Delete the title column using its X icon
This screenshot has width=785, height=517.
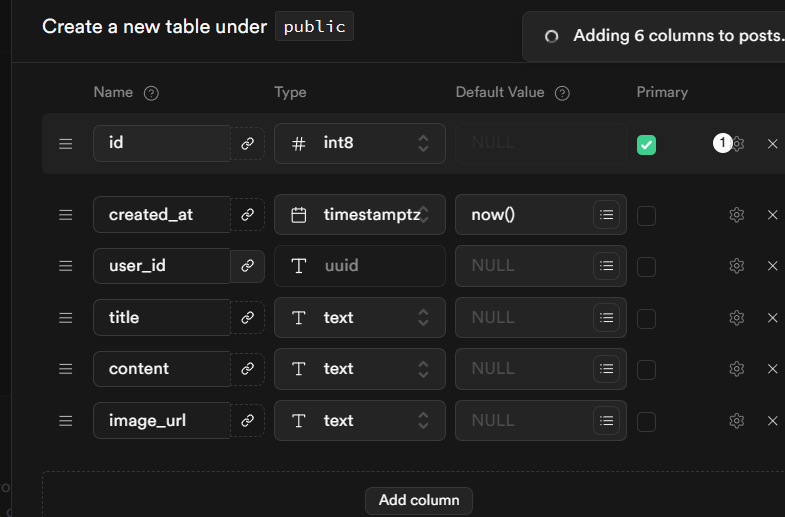coord(772,318)
